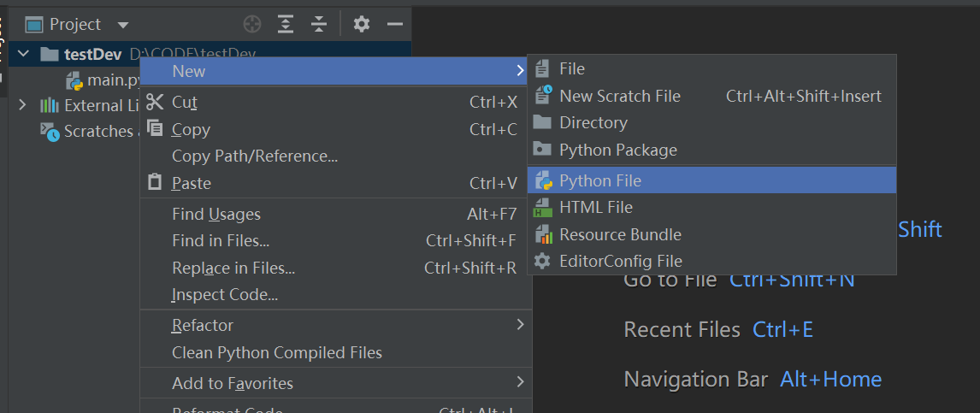This screenshot has height=413, width=980.
Task: Click the Paste clipboard icon
Action: tap(155, 183)
